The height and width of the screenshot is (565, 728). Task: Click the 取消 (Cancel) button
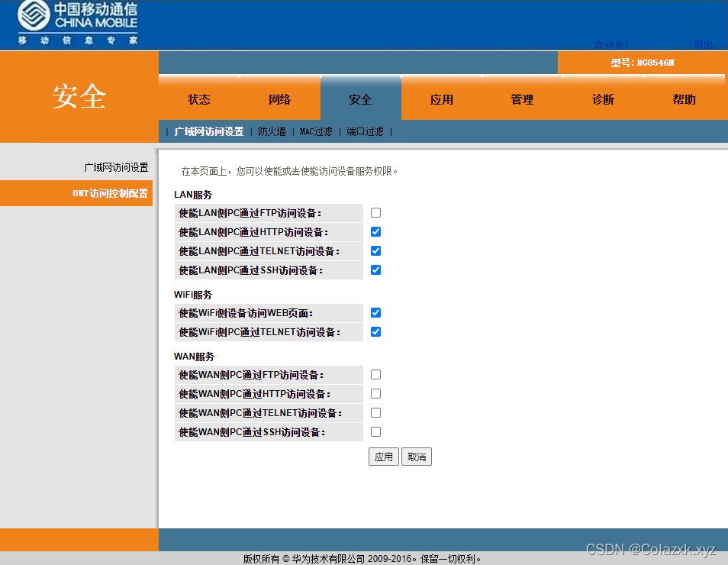pos(417,456)
